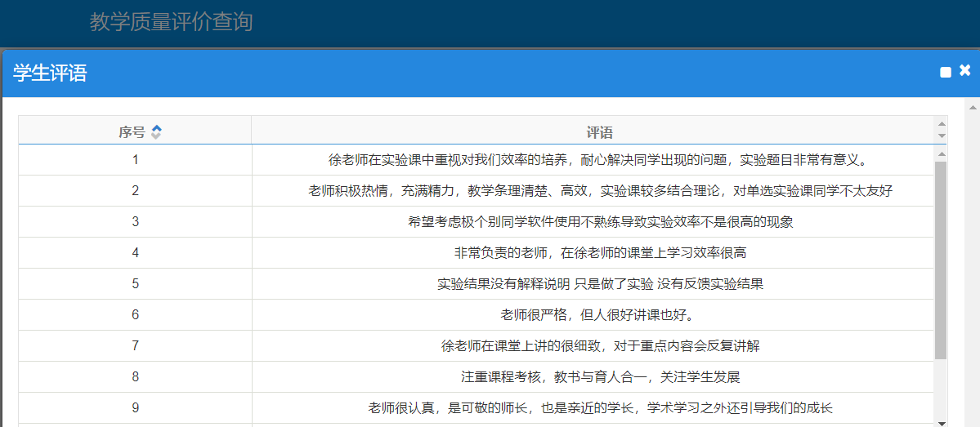Click the comment list scrollbar up arrow

[x=941, y=154]
